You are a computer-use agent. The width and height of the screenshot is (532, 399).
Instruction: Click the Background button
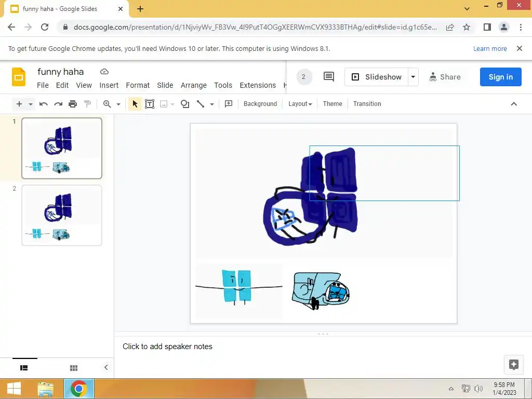[x=260, y=104]
